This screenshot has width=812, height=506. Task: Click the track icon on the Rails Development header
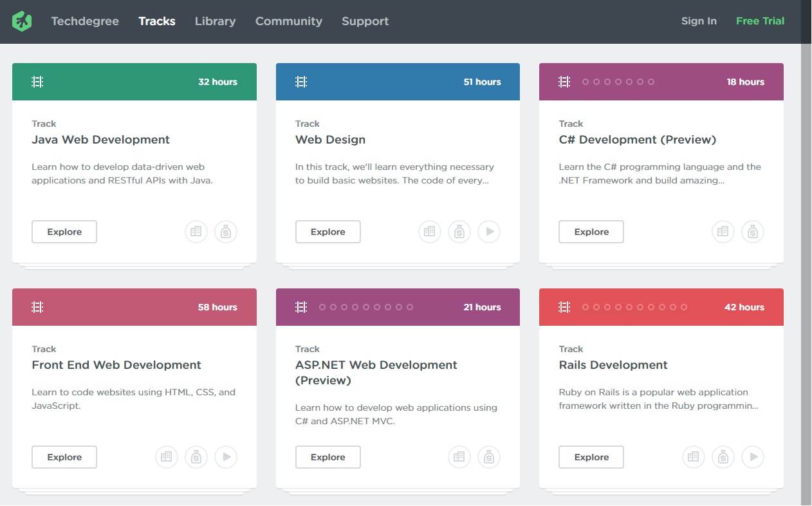(564, 307)
